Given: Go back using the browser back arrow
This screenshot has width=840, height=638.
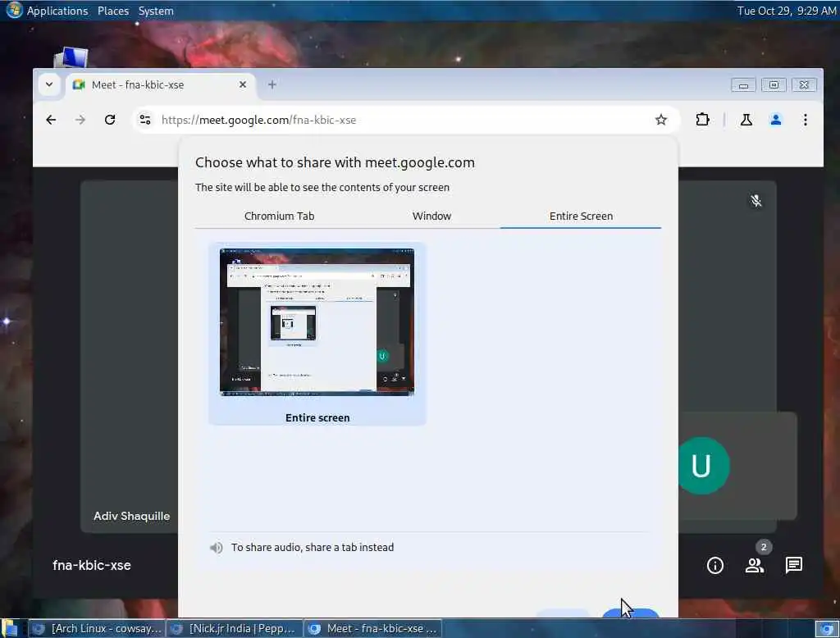Looking at the screenshot, I should pyautogui.click(x=51, y=120).
